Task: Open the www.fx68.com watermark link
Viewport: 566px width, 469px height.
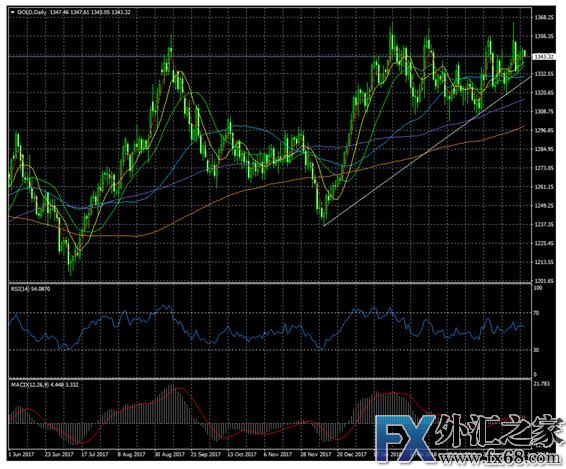Action: (499, 458)
